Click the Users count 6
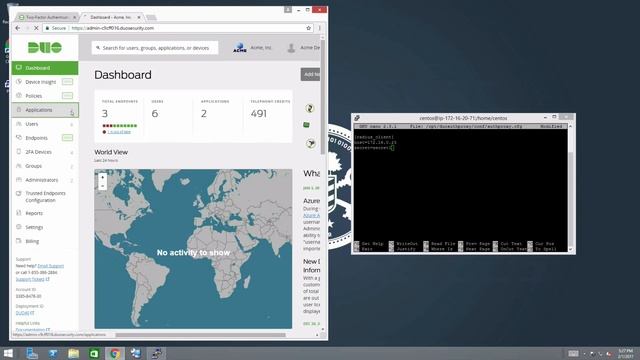The height and width of the screenshot is (360, 640). (x=155, y=113)
